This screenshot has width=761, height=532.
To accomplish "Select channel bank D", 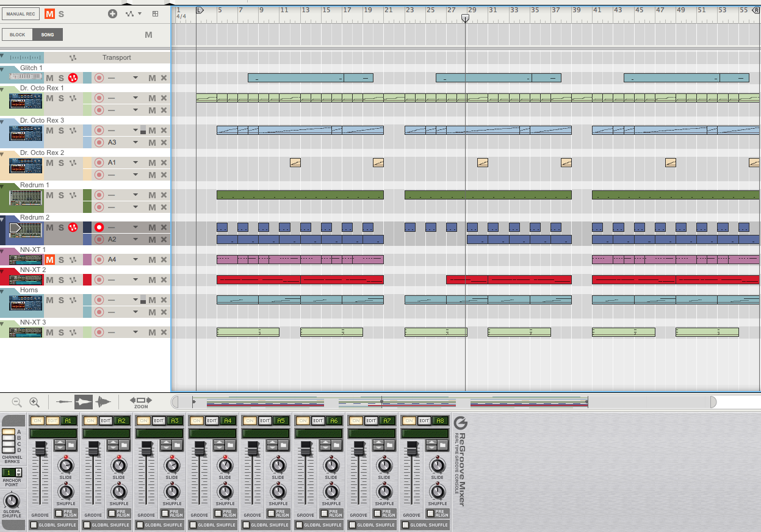I will click(8, 450).
